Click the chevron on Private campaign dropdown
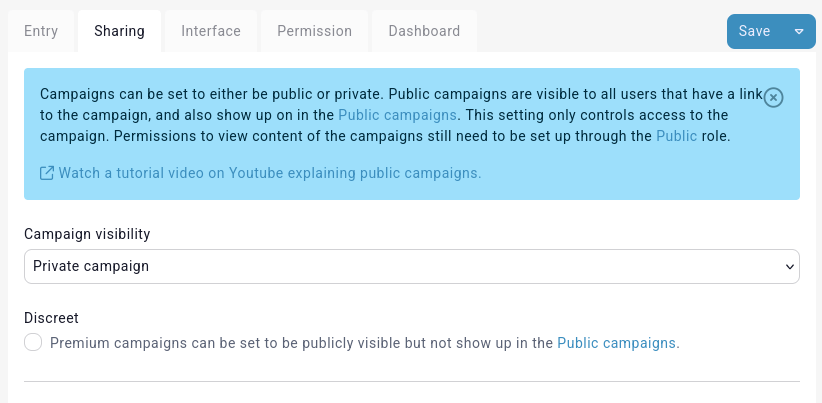The width and height of the screenshot is (822, 403). pos(789,267)
